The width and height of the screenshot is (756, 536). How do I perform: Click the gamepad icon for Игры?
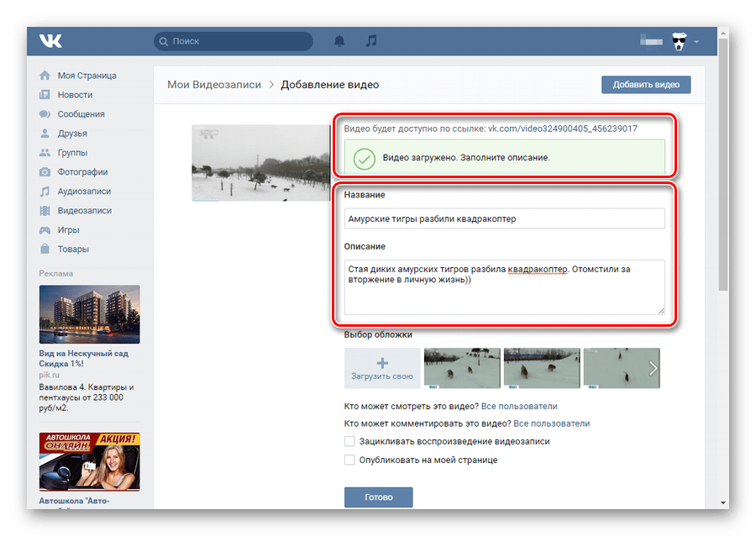(45, 230)
